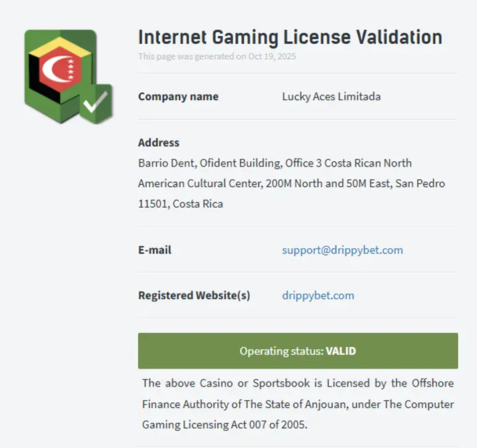Select the Lucky Aces Limitada company text
The height and width of the screenshot is (448, 477).
331,96
